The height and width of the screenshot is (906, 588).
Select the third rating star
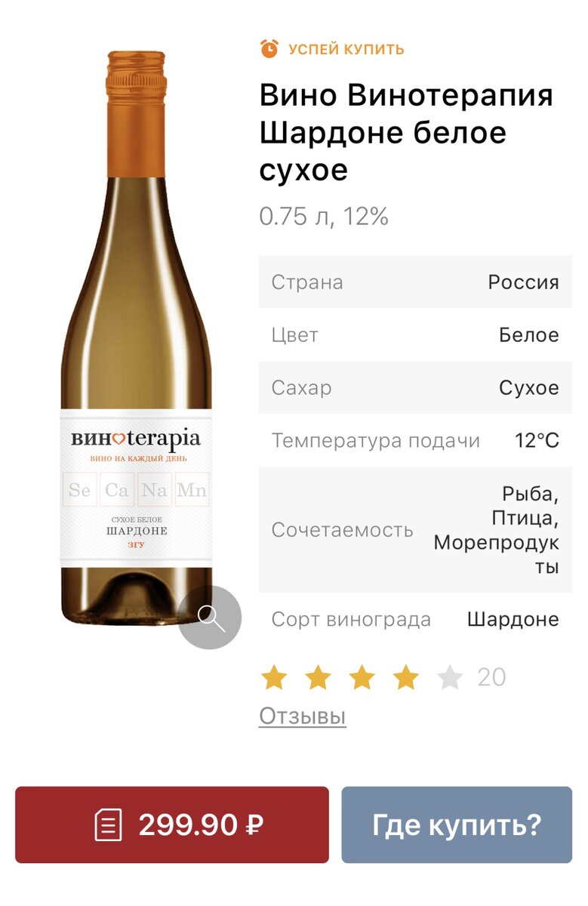362,677
